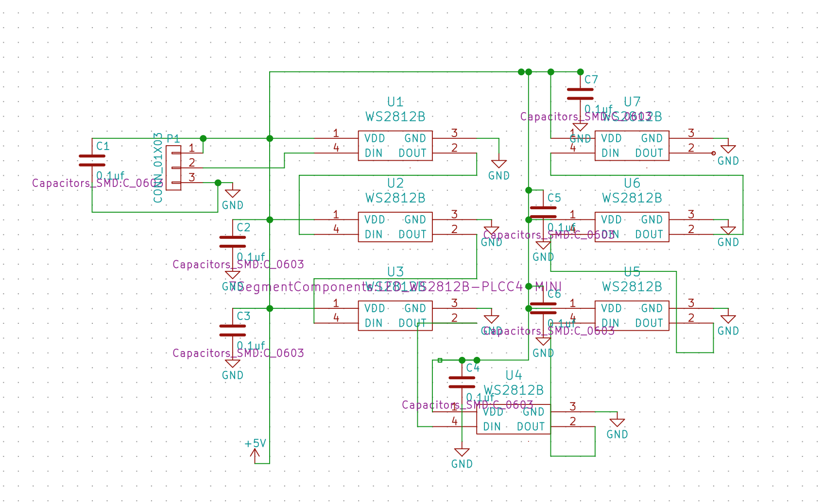Select the U1 WS2812B component body
824x504 pixels.
395,146
